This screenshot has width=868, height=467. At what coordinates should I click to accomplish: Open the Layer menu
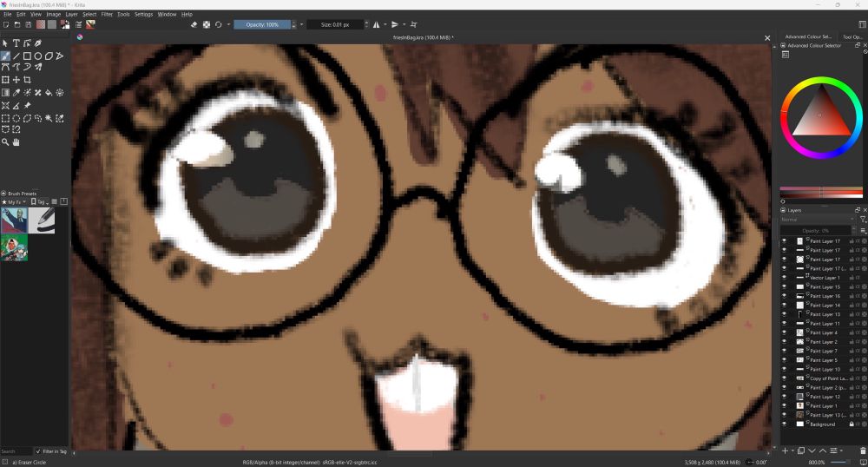click(x=72, y=15)
